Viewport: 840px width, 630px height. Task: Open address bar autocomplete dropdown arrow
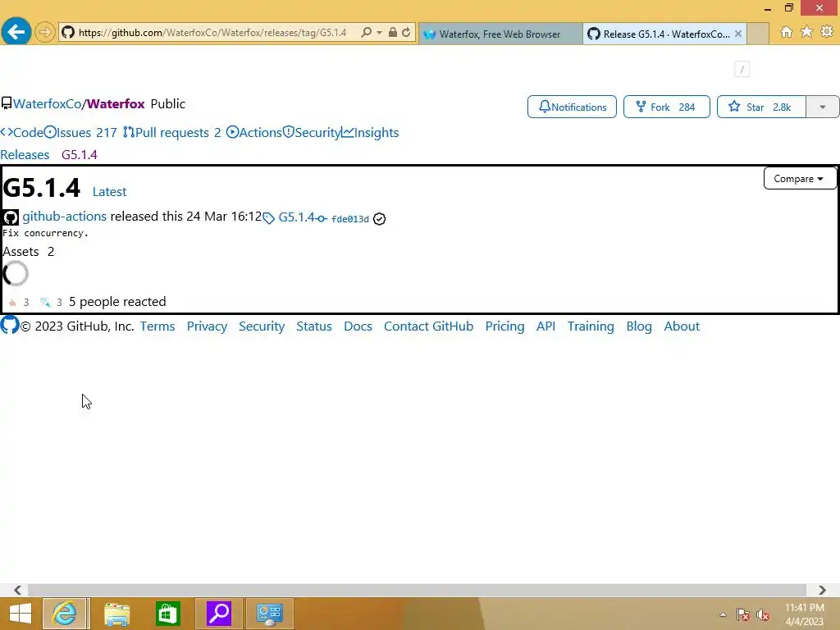(x=379, y=33)
